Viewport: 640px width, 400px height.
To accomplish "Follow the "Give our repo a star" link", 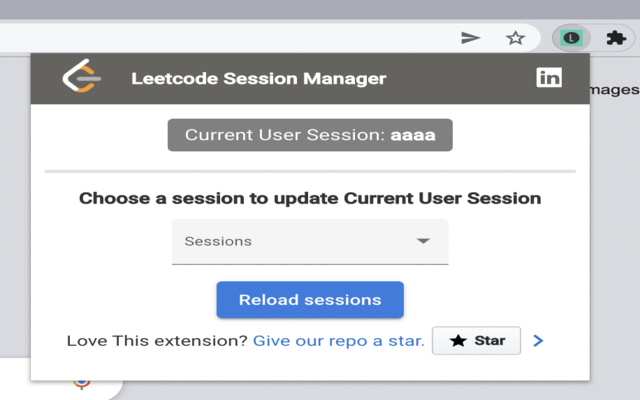I will click(339, 341).
